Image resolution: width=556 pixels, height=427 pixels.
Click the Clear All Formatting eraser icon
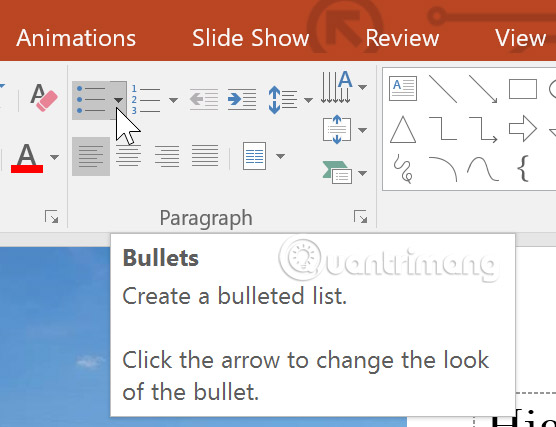coord(44,98)
